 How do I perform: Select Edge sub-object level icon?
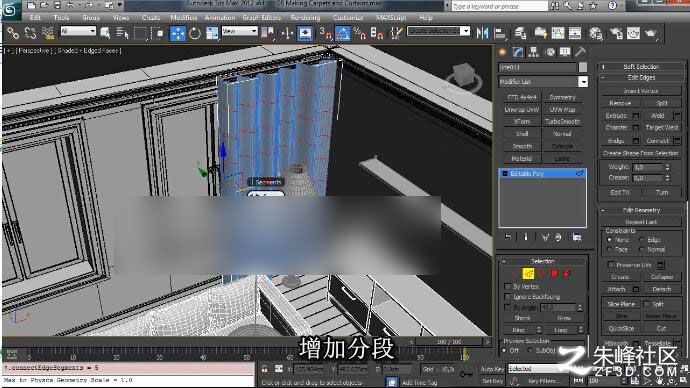coord(528,274)
